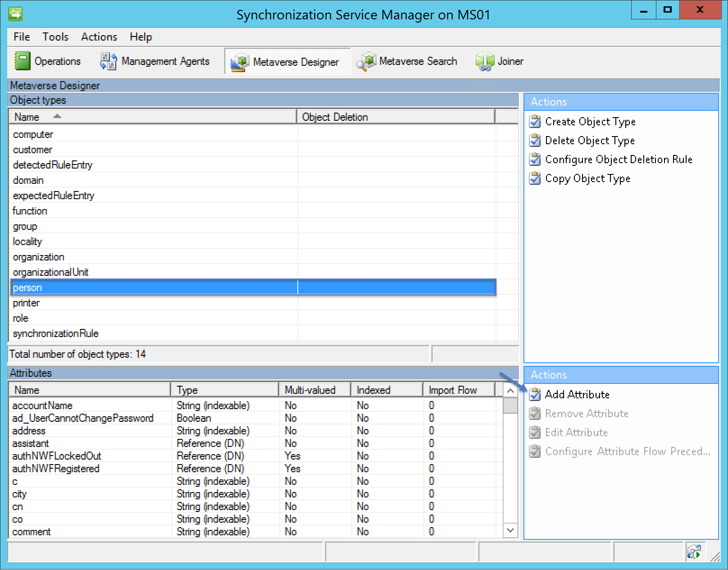728x570 pixels.
Task: Open the Operations view icon
Action: coord(22,61)
